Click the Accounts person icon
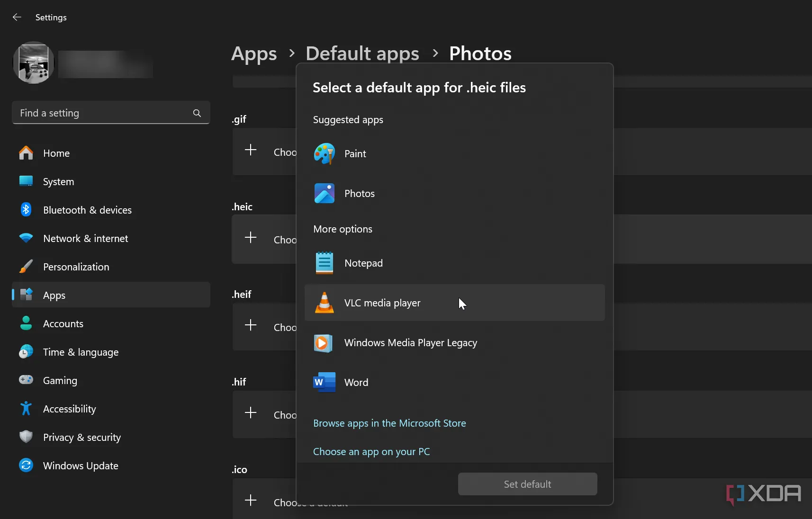The width and height of the screenshot is (812, 519). pos(26,323)
